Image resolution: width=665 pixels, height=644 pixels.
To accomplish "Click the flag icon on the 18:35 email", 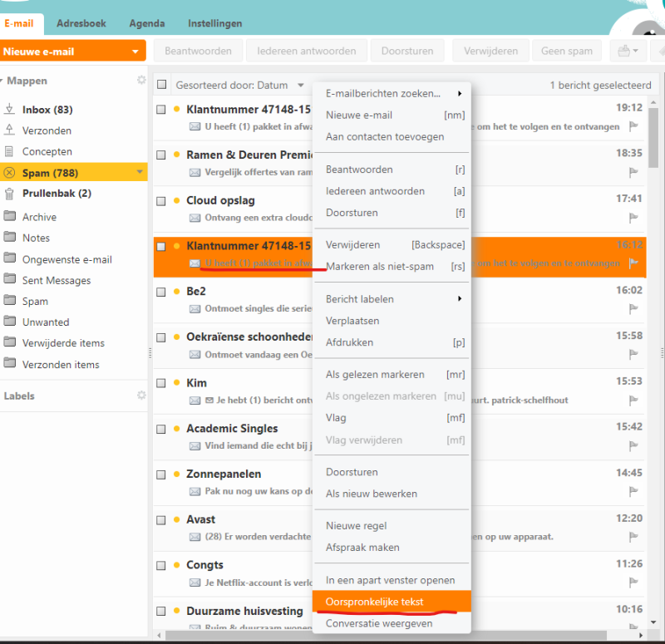I will [633, 173].
